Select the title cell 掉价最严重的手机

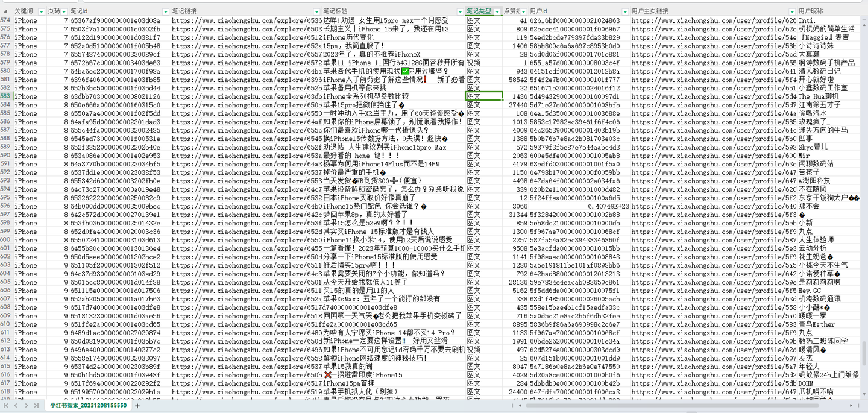click(394, 172)
